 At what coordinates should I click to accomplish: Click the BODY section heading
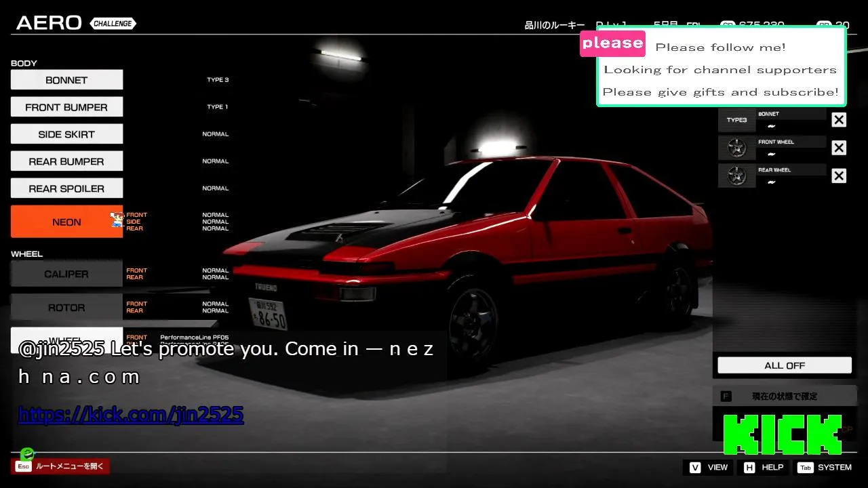click(24, 63)
